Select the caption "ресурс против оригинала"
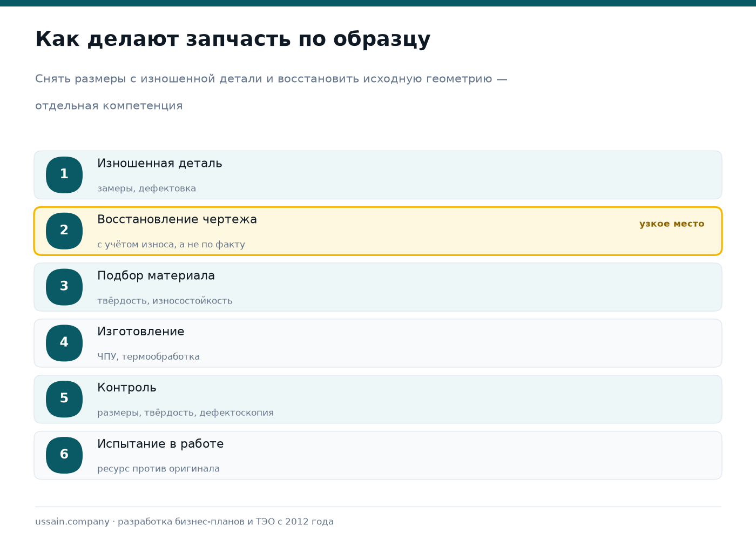Image resolution: width=756 pixels, height=540 pixels. pyautogui.click(x=159, y=469)
